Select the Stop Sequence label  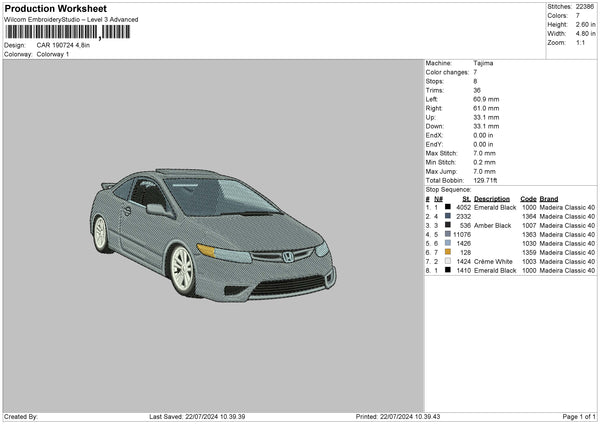[448, 188]
